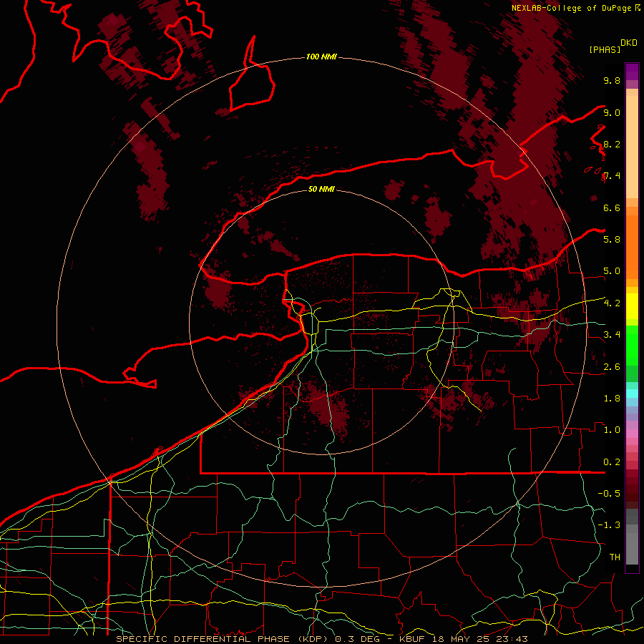Click the DKD label above the color scale
Image resolution: width=644 pixels, height=644 pixels.
[629, 43]
